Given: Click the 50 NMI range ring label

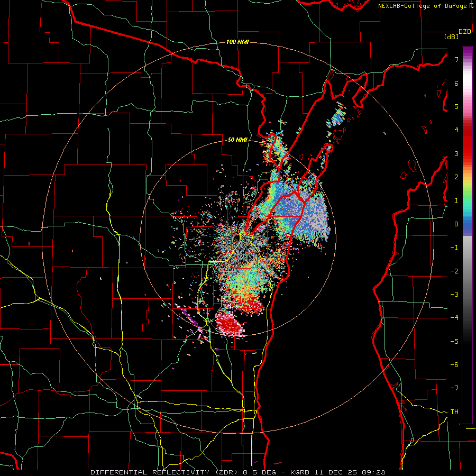Looking at the screenshot, I should (237, 140).
